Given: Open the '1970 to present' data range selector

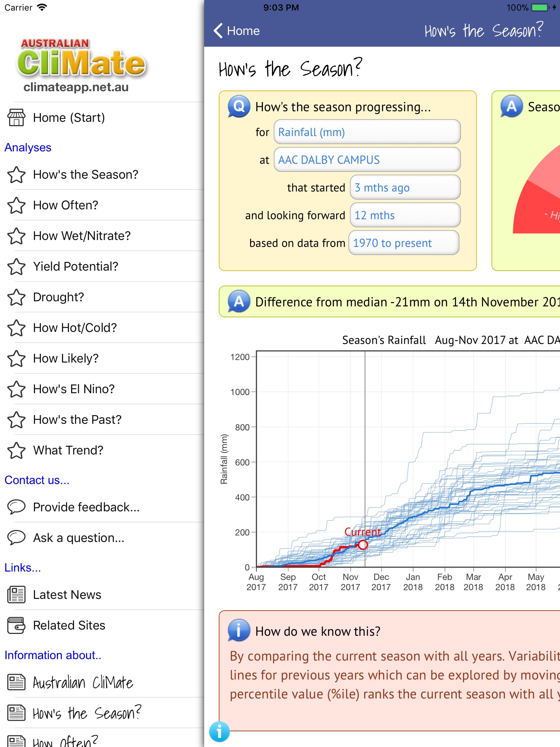Looking at the screenshot, I should pos(404,243).
